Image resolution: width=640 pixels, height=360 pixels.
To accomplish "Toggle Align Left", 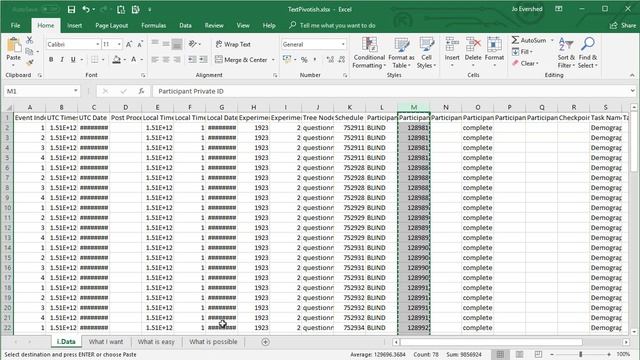I will coord(155,60).
